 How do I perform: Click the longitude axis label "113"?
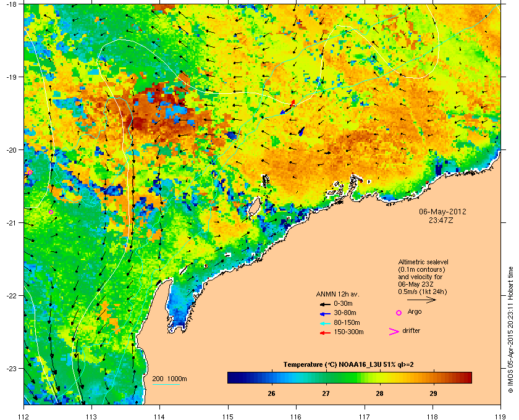[x=91, y=416]
